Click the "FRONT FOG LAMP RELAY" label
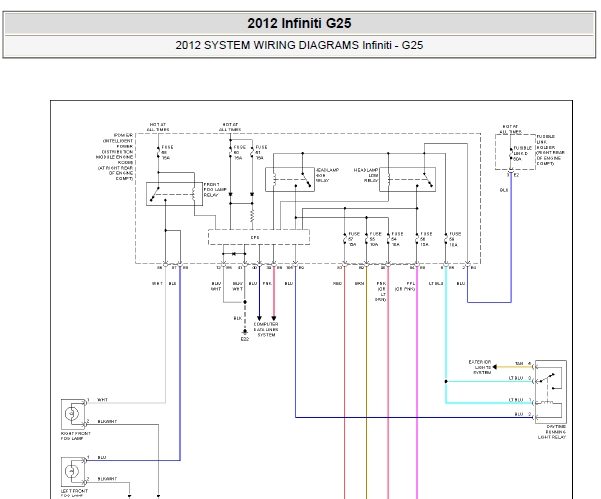 [215, 190]
